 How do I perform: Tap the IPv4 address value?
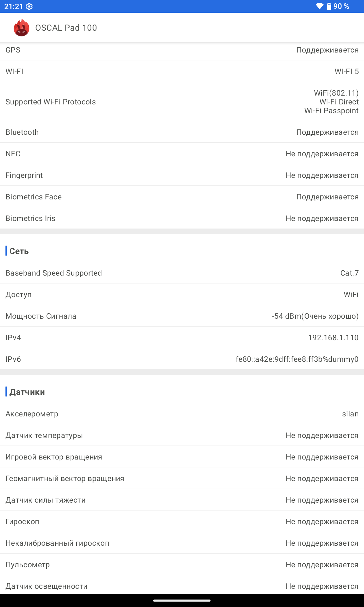pos(333,338)
